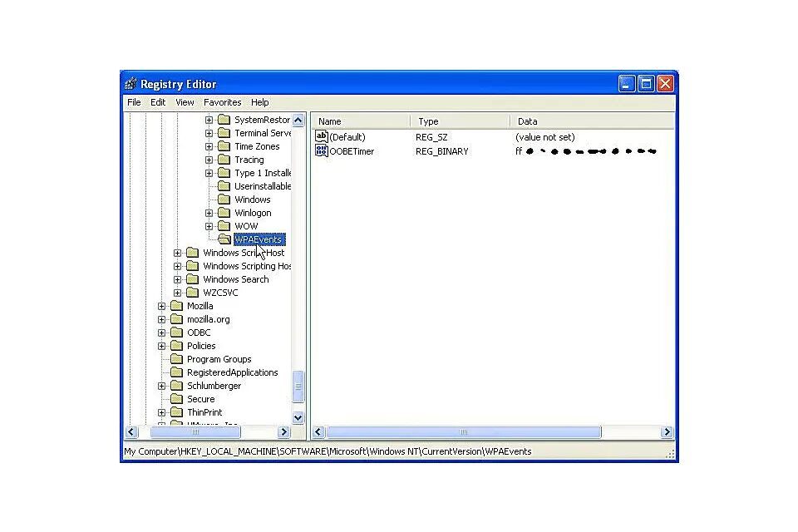The width and height of the screenshot is (798, 532).
Task: Expand the Time Zones key
Action: [209, 146]
